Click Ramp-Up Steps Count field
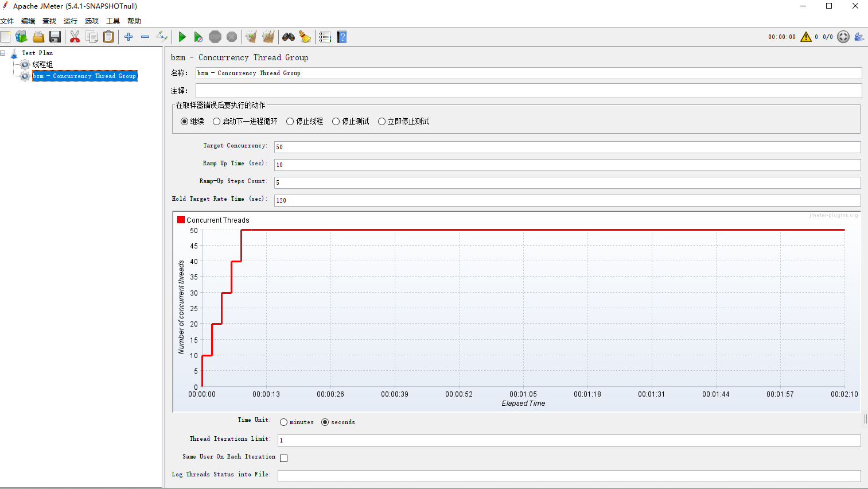Viewport: 868px width, 489px height. coord(567,183)
